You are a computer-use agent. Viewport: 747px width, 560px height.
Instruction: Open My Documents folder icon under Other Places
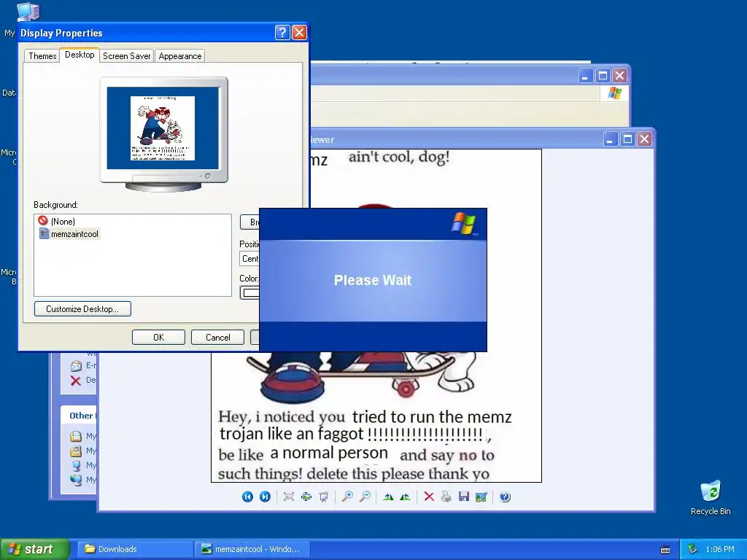[x=76, y=436]
